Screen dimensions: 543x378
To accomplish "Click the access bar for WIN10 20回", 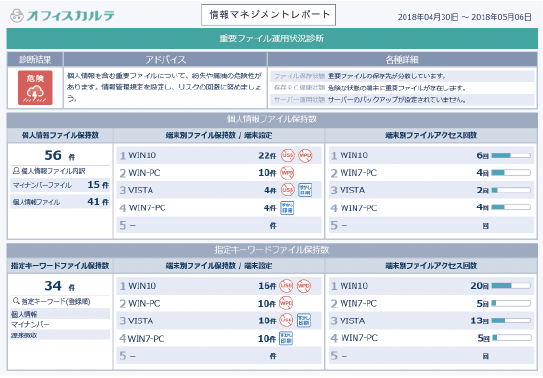I will pyautogui.click(x=511, y=286).
